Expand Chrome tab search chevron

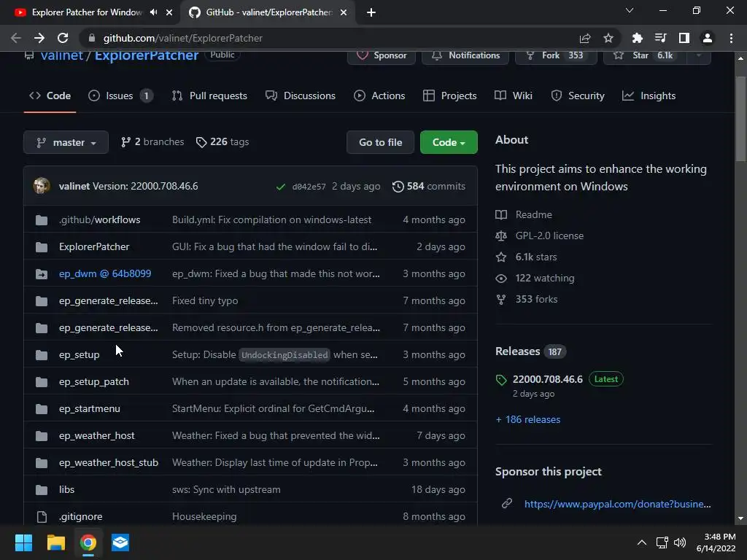pyautogui.click(x=629, y=10)
